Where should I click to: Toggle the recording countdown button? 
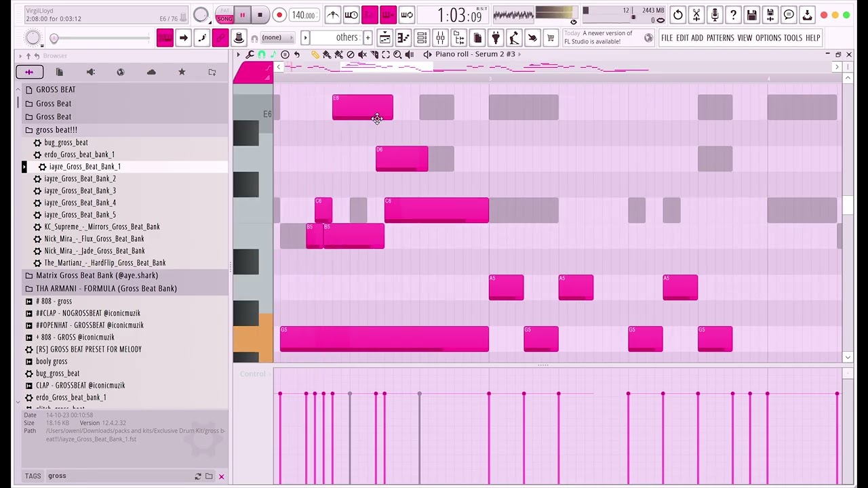pyautogui.click(x=370, y=15)
